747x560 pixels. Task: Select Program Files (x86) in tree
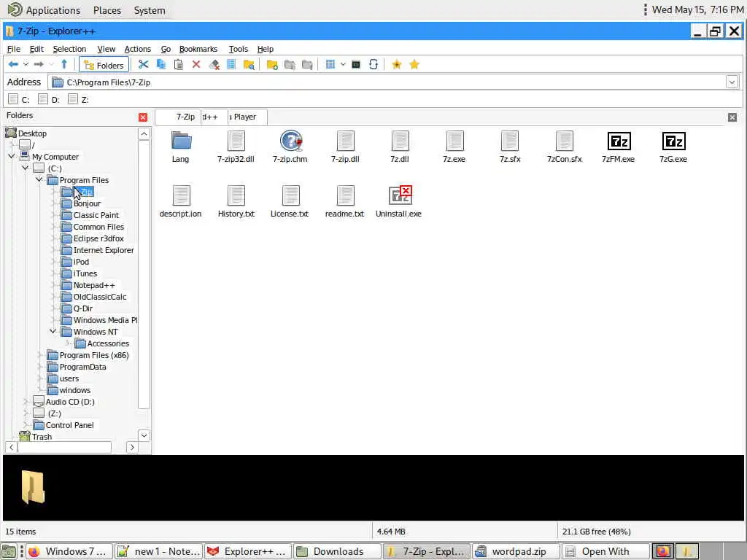tap(94, 355)
